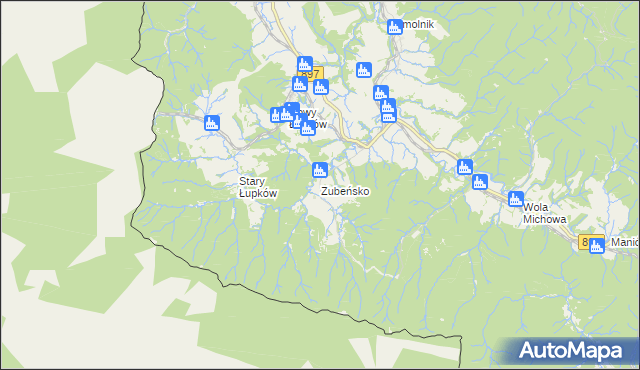This screenshot has height=370, width=640.
Task: Select the factory marker directly above the 897 shield
Action: [x=305, y=64]
